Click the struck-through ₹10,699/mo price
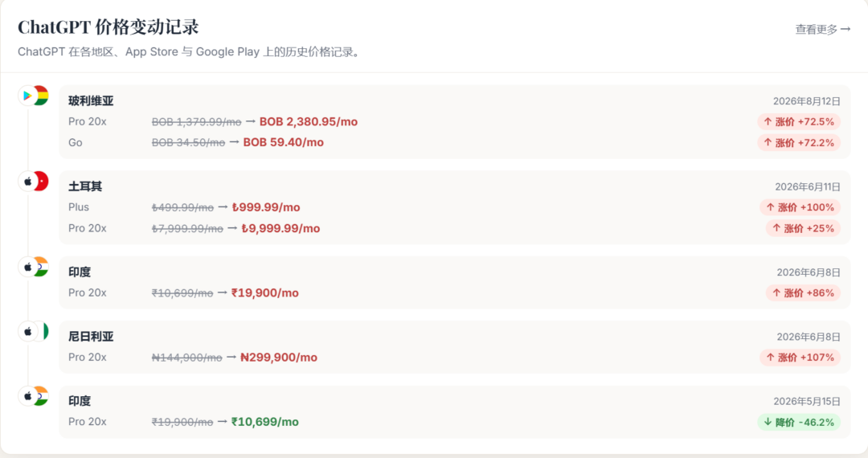 182,293
